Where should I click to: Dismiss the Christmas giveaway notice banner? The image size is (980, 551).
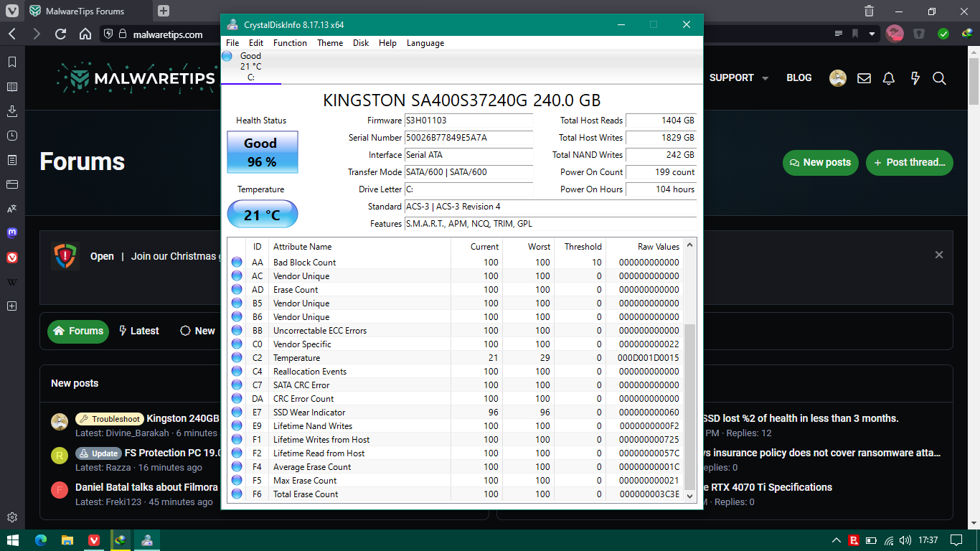(x=938, y=255)
